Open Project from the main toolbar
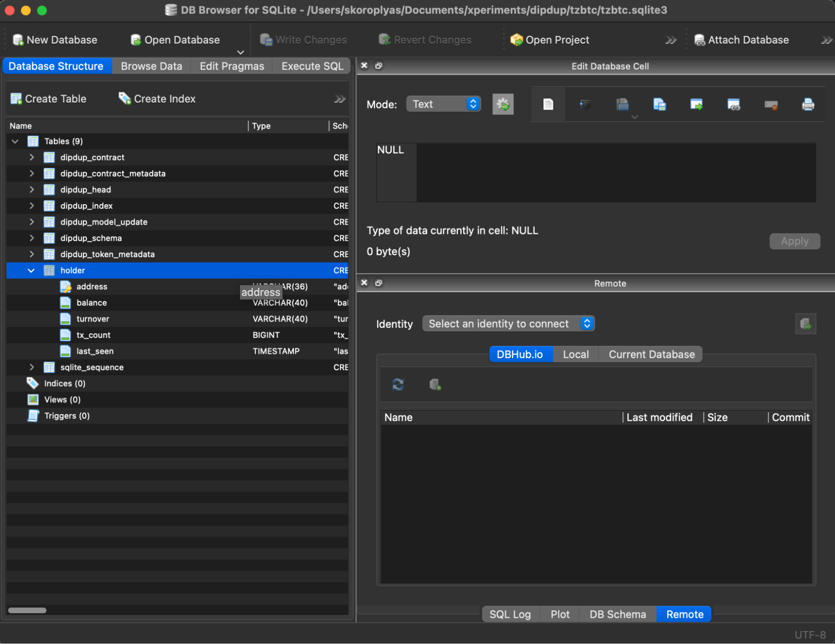Image resolution: width=835 pixels, height=644 pixels. [550, 40]
